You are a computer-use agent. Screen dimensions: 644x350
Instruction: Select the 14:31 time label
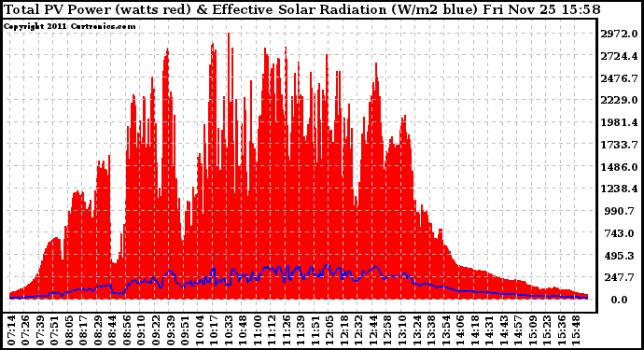(x=490, y=329)
